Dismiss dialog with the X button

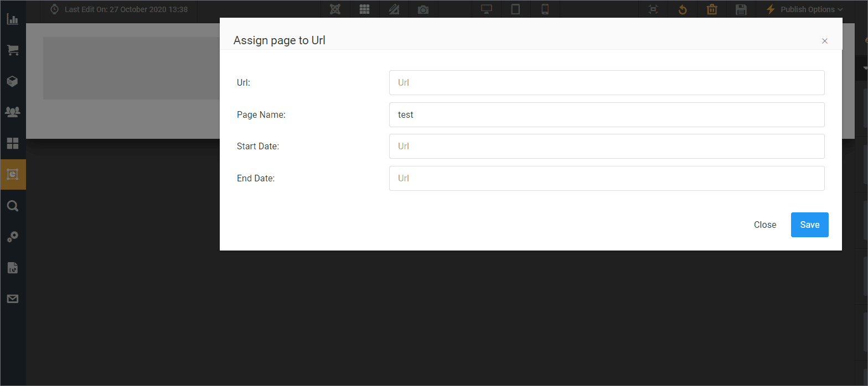coord(824,41)
